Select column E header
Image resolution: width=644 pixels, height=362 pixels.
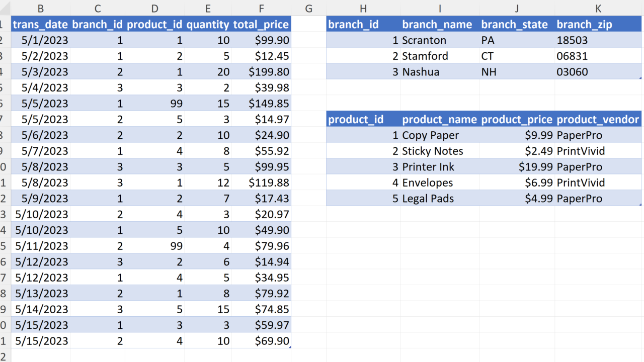(208, 8)
